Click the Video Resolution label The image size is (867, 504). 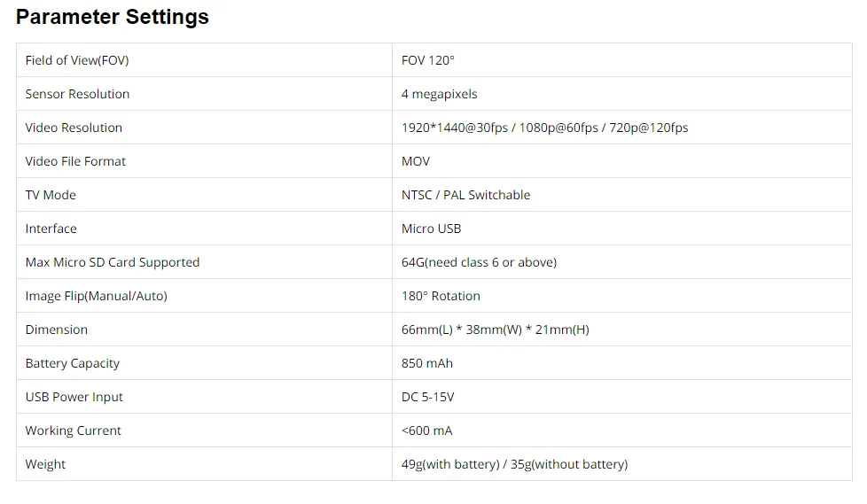[x=74, y=128]
